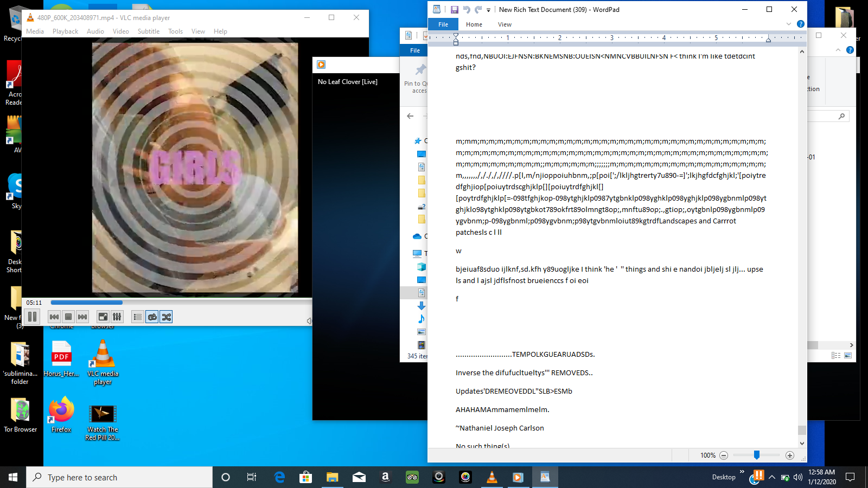Open VLC Tools menu
This screenshot has width=868, height=488.
coord(175,31)
